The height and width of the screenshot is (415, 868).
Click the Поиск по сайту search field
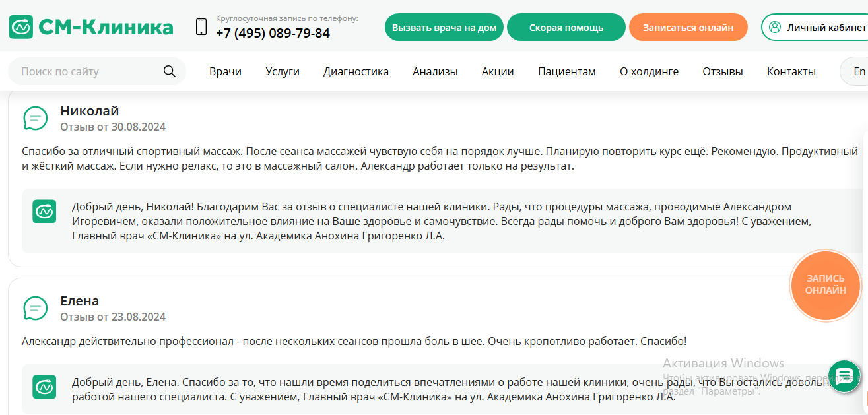(79, 70)
